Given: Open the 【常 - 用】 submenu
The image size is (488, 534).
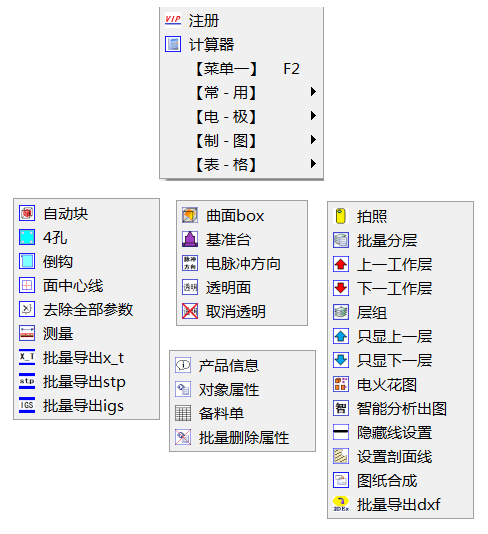Looking at the screenshot, I should (x=241, y=92).
